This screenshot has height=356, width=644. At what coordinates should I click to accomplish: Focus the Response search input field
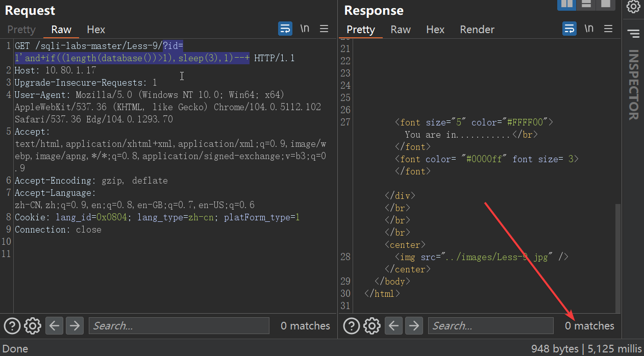490,325
